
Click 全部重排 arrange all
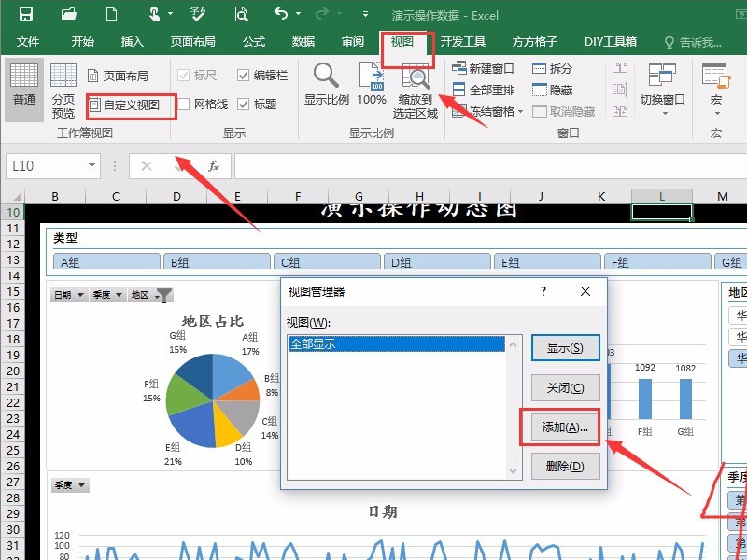click(483, 90)
